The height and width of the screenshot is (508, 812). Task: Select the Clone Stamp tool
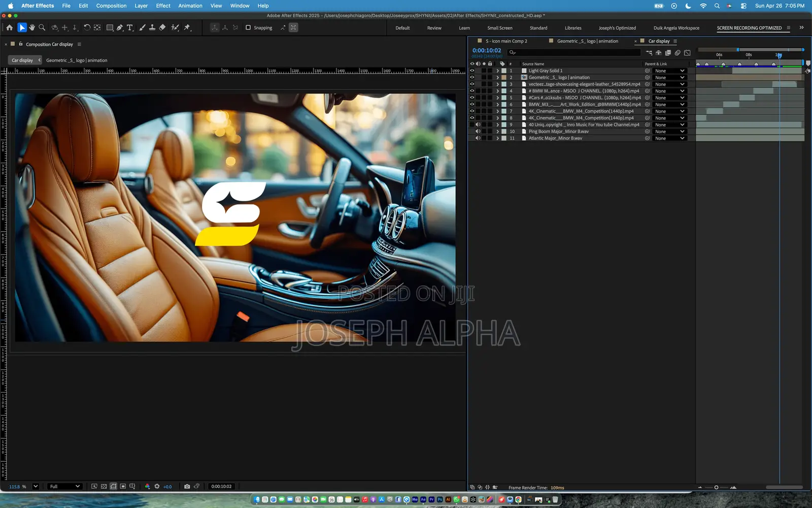point(152,27)
